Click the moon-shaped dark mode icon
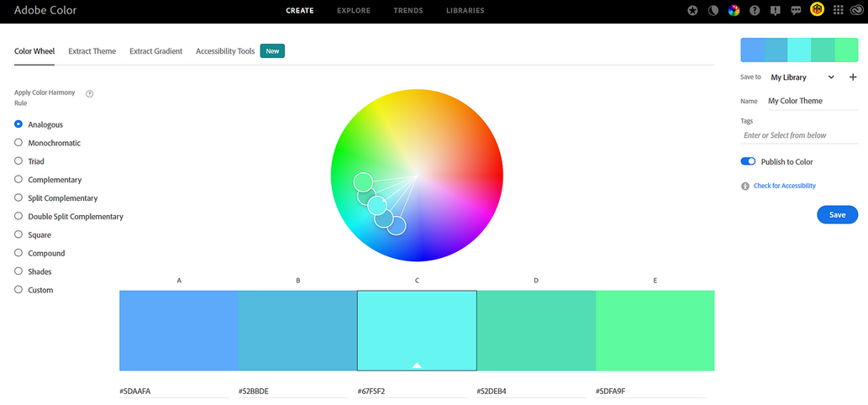 (x=713, y=11)
